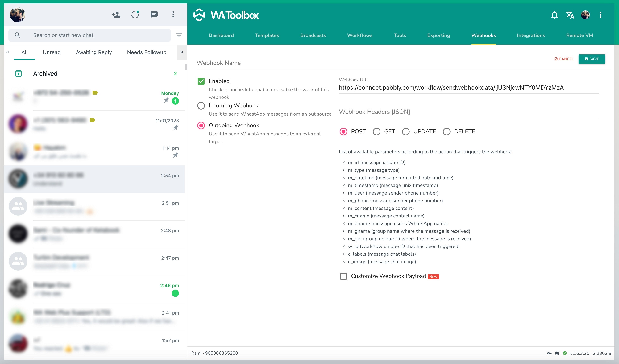Image resolution: width=619 pixels, height=364 pixels.
Task: Click the add contact icon
Action: pos(116,15)
